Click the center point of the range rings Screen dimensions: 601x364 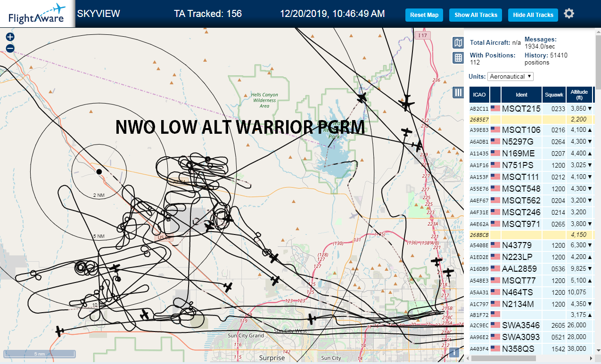point(99,171)
